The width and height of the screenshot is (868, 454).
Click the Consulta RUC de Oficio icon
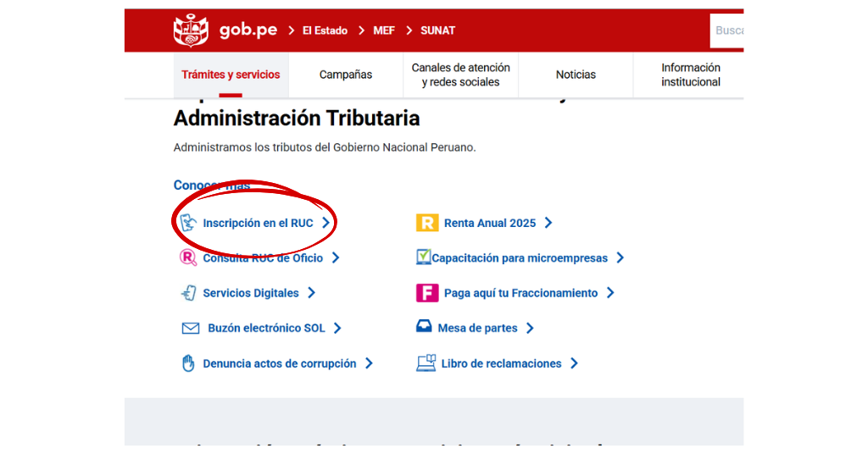click(x=188, y=257)
